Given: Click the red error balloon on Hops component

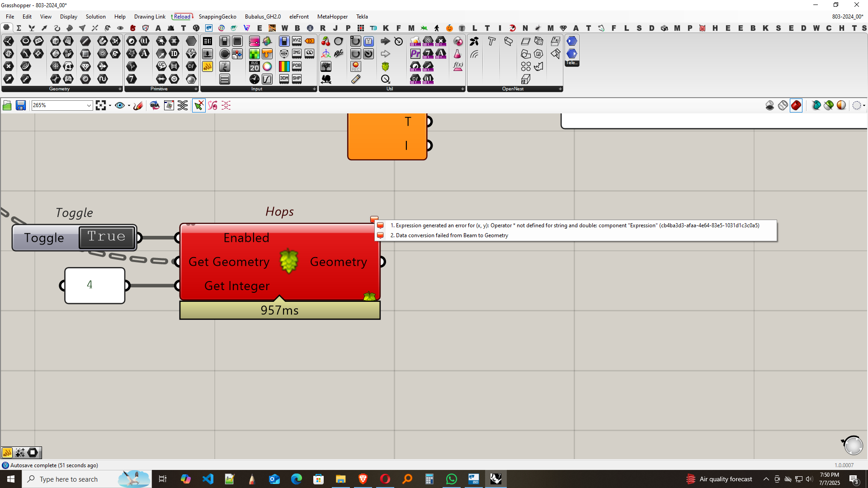Looking at the screenshot, I should pyautogui.click(x=374, y=219).
